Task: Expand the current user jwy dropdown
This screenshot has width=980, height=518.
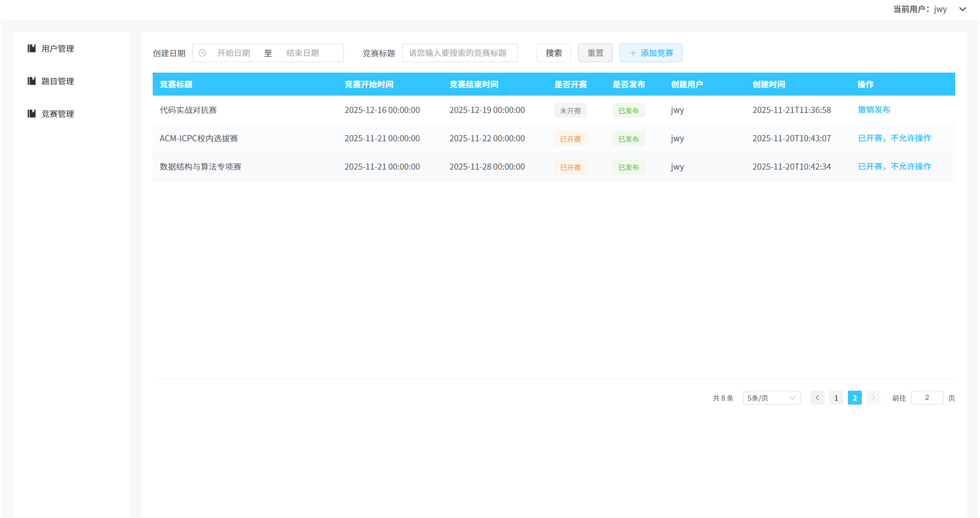Action: pyautogui.click(x=963, y=9)
